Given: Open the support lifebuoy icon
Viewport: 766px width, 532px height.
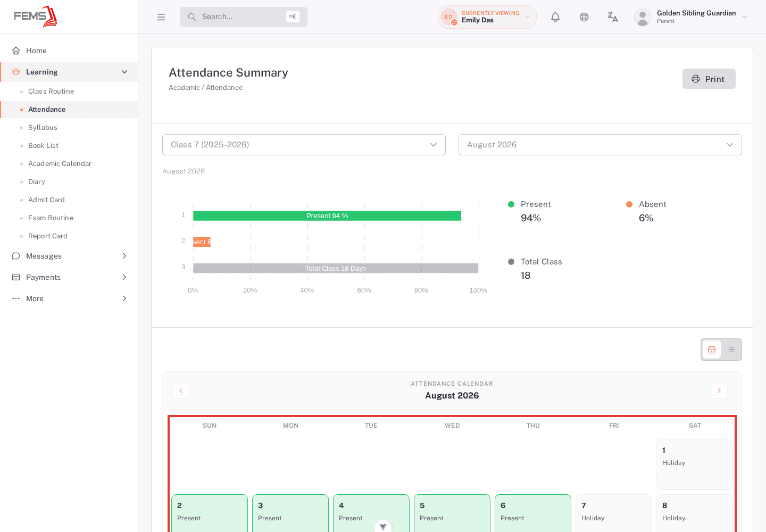Looking at the screenshot, I should [x=584, y=17].
